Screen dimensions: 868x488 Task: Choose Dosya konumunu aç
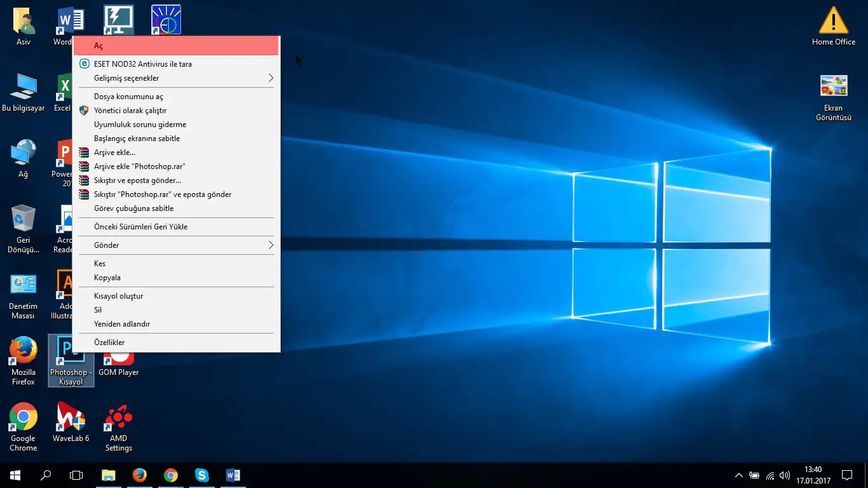(x=128, y=97)
